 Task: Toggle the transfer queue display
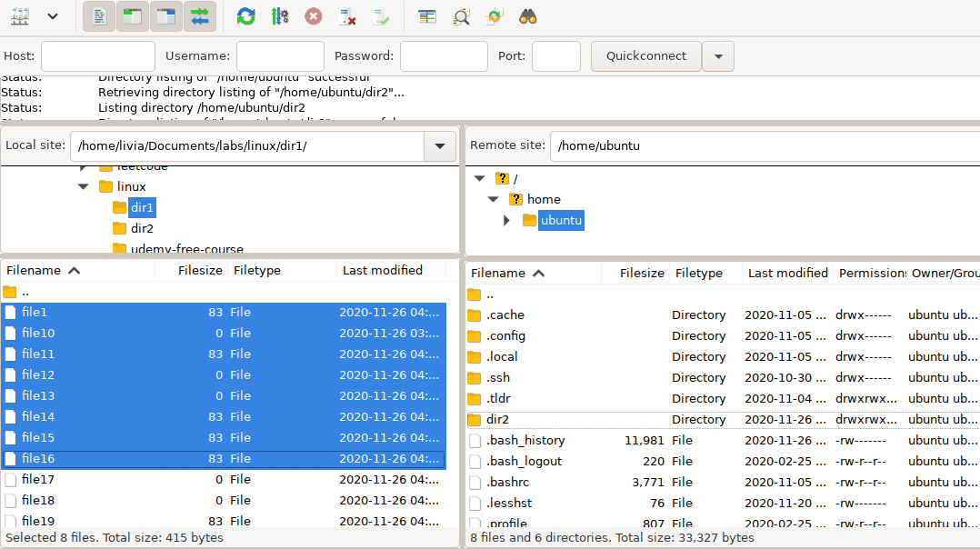point(200,16)
